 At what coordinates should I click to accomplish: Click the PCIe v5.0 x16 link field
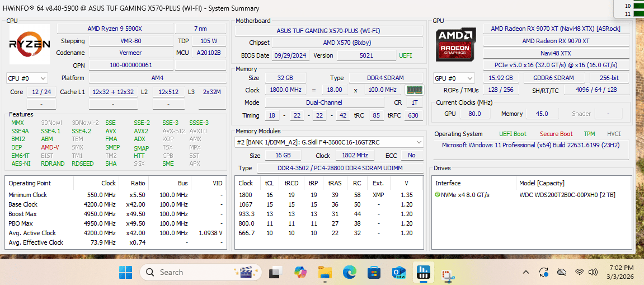(x=557, y=65)
